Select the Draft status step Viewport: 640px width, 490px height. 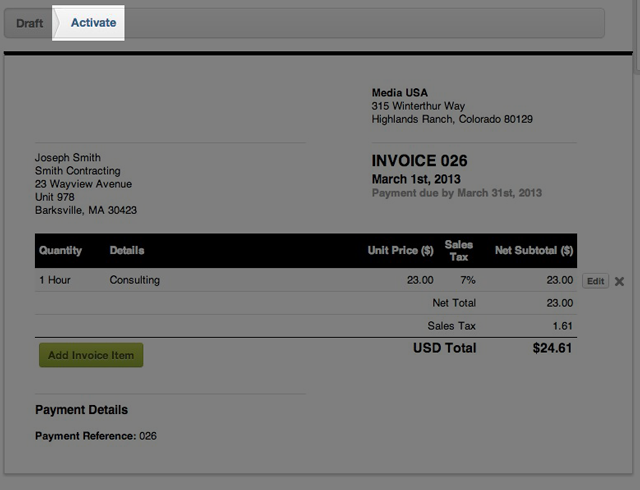29,22
